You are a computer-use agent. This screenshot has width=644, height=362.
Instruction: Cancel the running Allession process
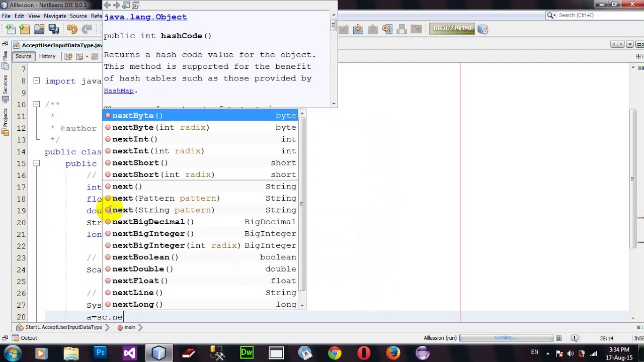coord(558,338)
